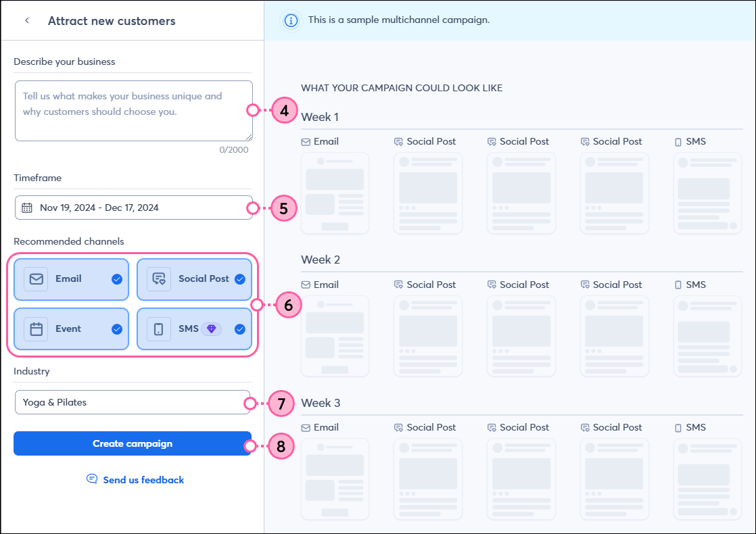The image size is (756, 534).
Task: Uncheck the SMS channel checkmark
Action: pyautogui.click(x=239, y=329)
